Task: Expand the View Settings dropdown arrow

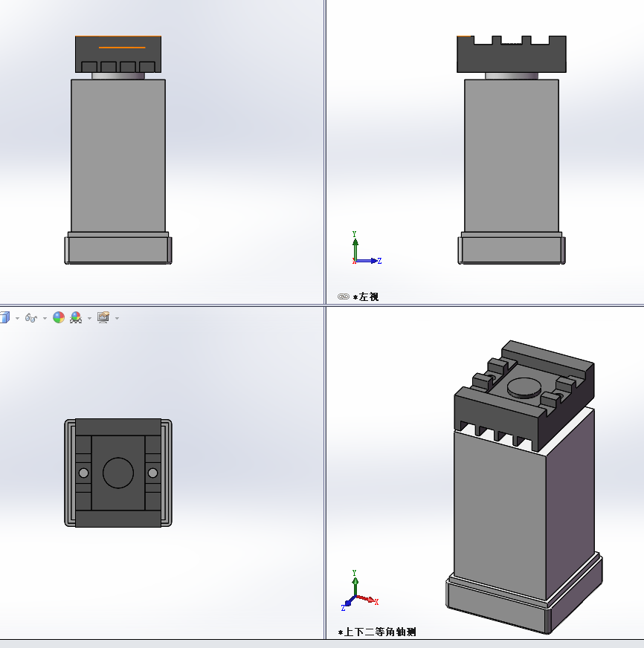Action: click(x=117, y=318)
